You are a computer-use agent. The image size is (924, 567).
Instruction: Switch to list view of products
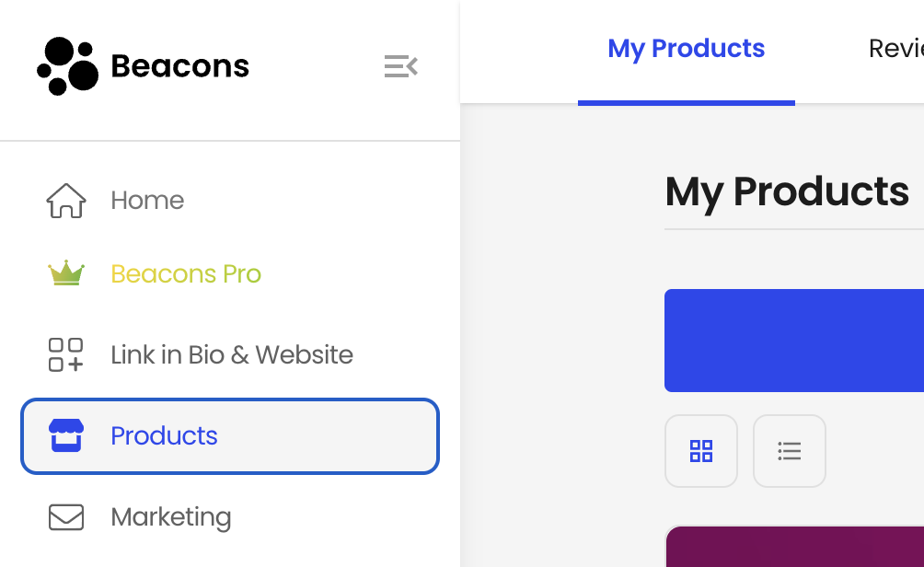(790, 451)
